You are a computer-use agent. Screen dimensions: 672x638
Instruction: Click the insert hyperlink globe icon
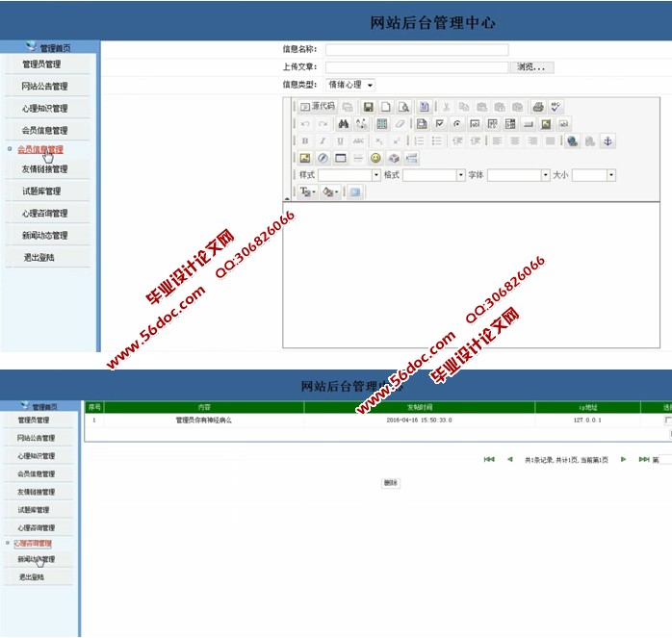(x=573, y=140)
